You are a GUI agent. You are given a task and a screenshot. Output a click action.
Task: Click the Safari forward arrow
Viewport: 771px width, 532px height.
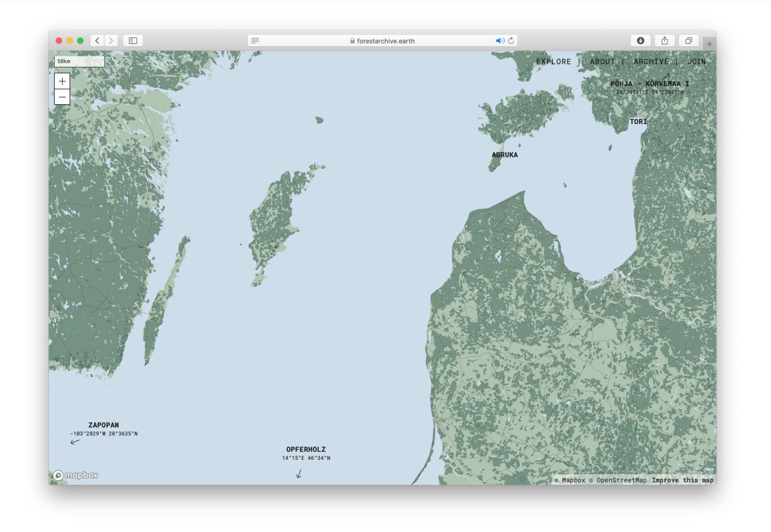point(111,40)
